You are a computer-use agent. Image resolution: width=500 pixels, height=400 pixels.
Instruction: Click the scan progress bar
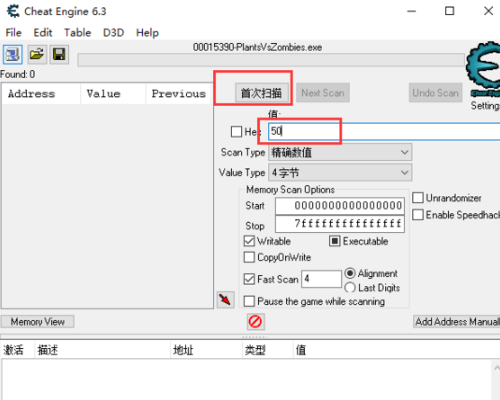[271, 60]
